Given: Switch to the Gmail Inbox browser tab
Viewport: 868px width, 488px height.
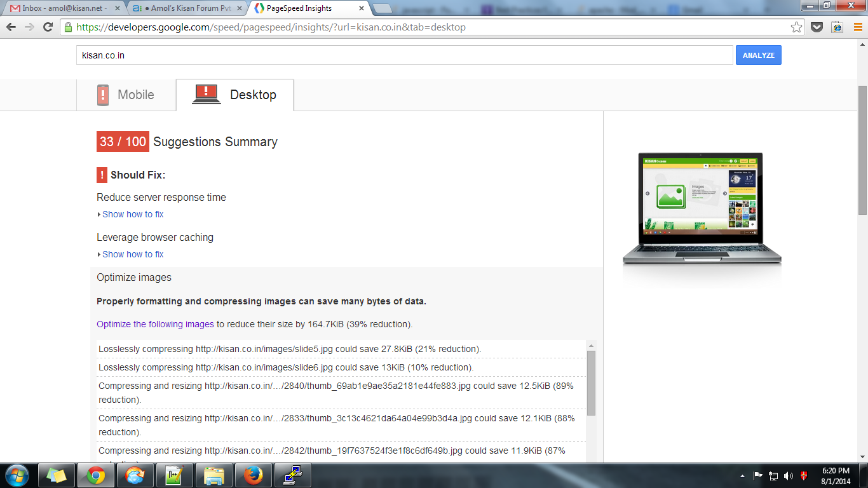Looking at the screenshot, I should (x=64, y=8).
